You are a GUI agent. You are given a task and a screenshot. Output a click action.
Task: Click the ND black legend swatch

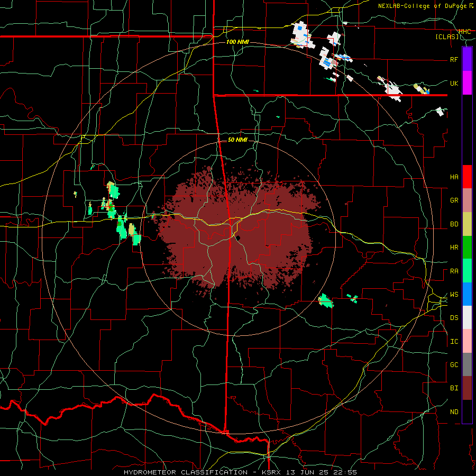point(467,411)
